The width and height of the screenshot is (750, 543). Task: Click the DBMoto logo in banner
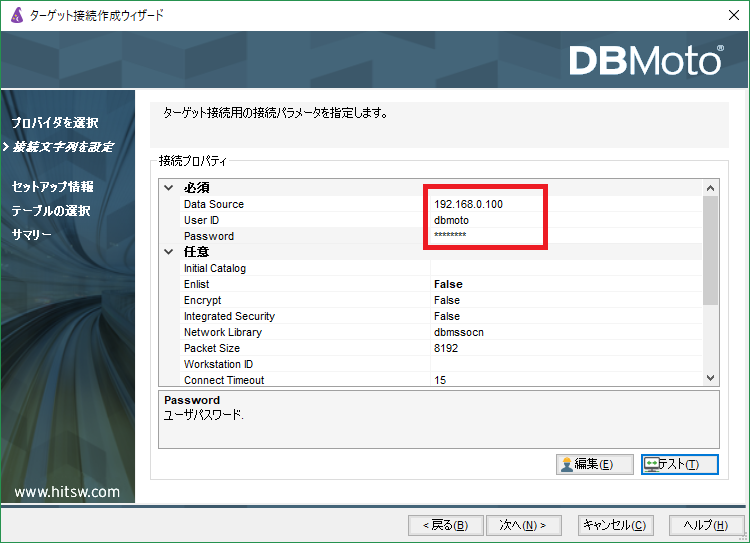[x=646, y=60]
